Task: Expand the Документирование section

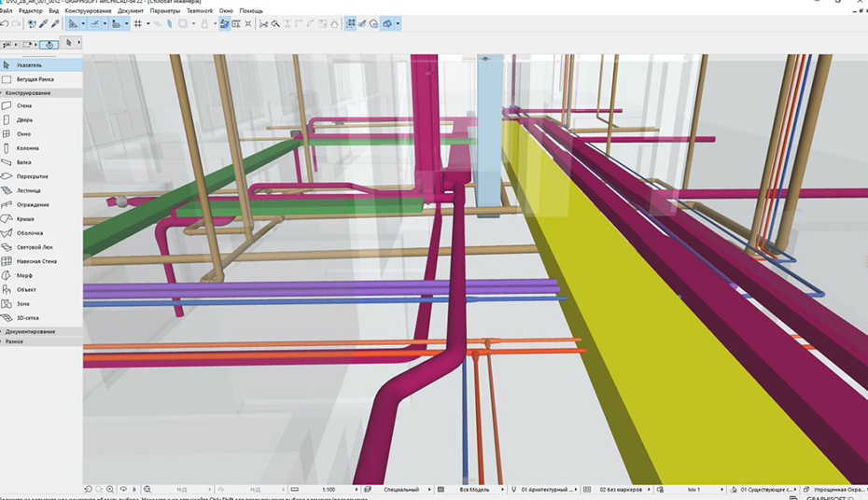Action: click(x=30, y=331)
